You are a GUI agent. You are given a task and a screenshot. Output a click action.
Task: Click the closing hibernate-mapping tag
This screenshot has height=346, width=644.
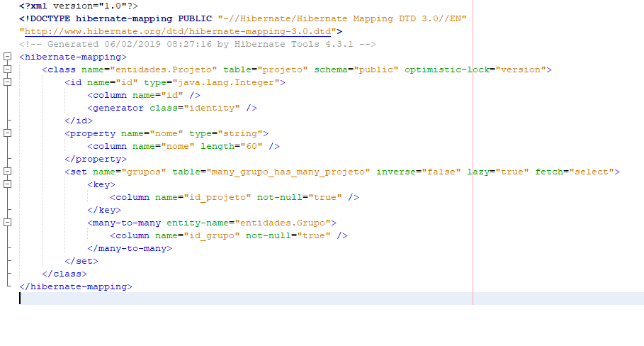(x=76, y=287)
